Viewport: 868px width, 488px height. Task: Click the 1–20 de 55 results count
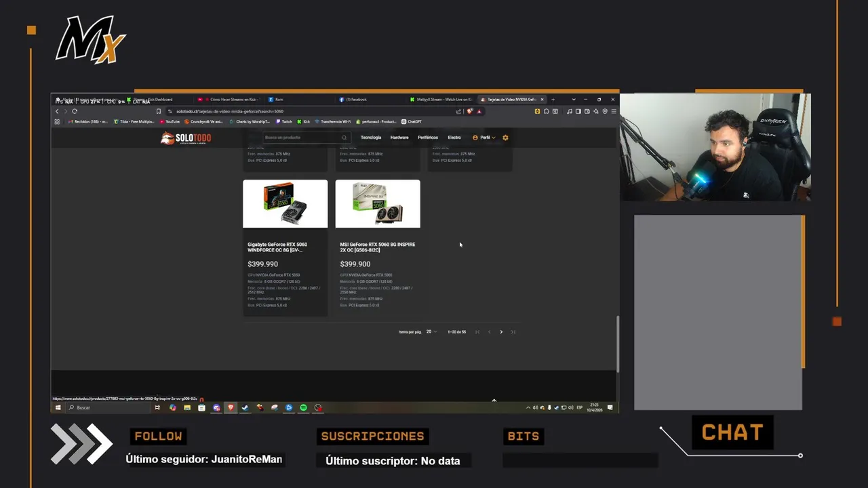pyautogui.click(x=456, y=332)
